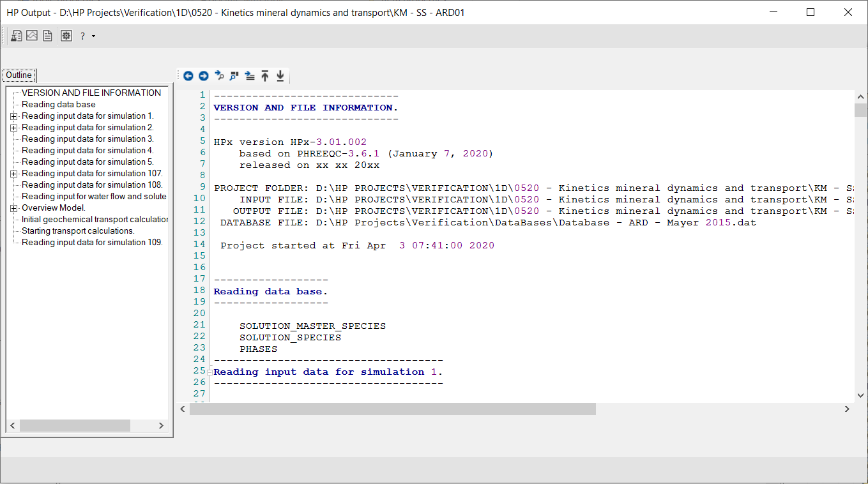
Task: Jump to bottom with the down-arrow bar icon
Action: click(x=280, y=76)
